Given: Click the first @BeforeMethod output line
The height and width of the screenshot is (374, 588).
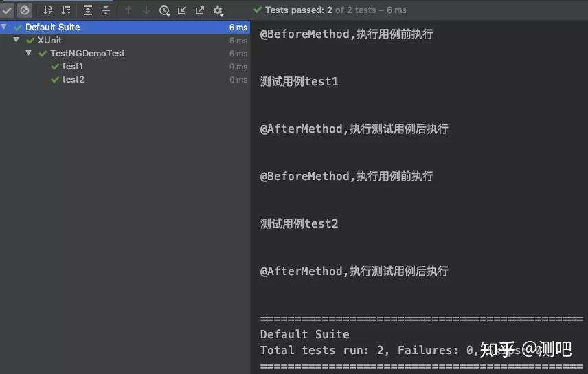Looking at the screenshot, I should (346, 34).
